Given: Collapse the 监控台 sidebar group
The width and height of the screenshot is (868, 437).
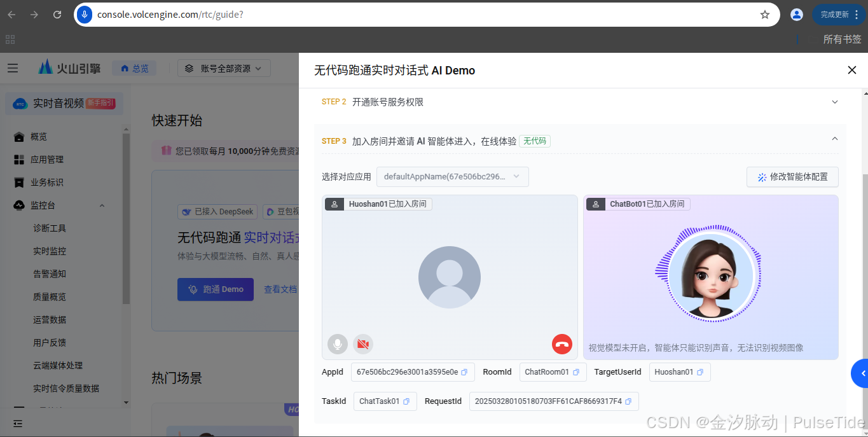Looking at the screenshot, I should pyautogui.click(x=102, y=205).
